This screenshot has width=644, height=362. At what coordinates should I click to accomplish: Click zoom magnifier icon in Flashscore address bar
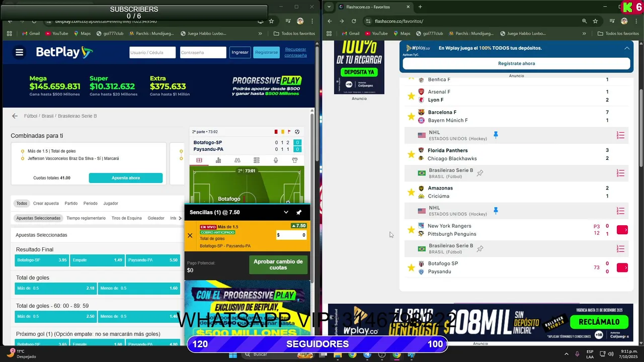[x=584, y=21]
